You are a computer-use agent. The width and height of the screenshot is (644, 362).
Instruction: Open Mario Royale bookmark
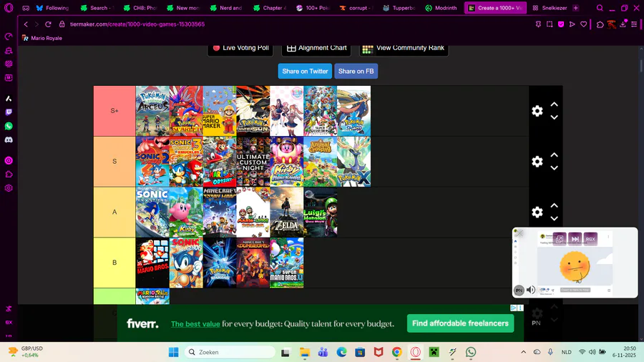click(x=42, y=38)
